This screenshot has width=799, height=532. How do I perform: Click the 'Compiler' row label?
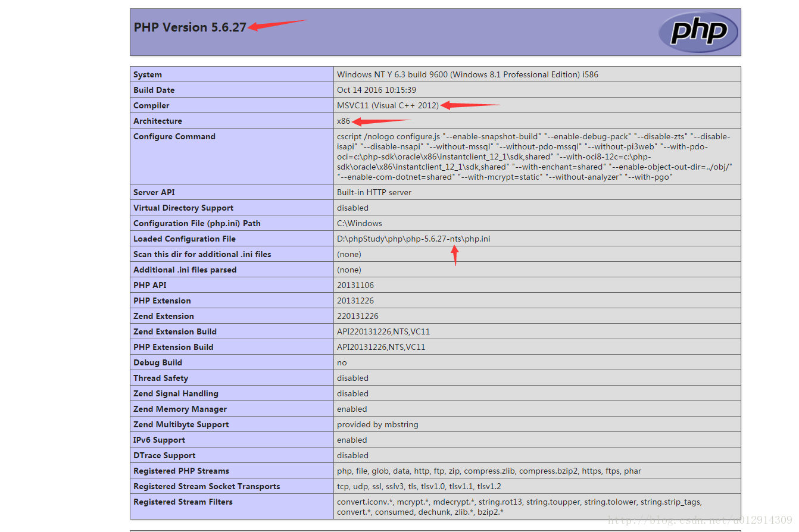pos(151,105)
